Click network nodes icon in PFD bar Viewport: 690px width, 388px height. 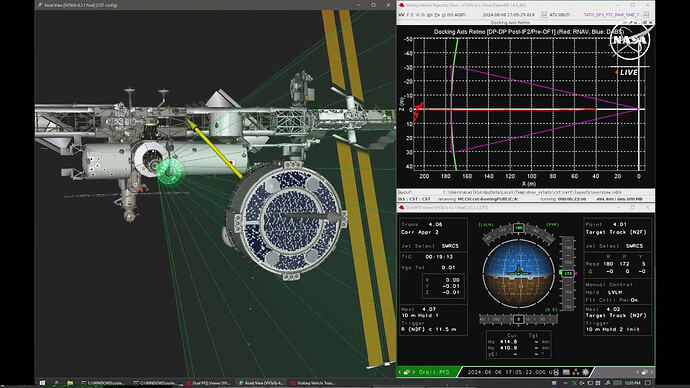click(576, 372)
